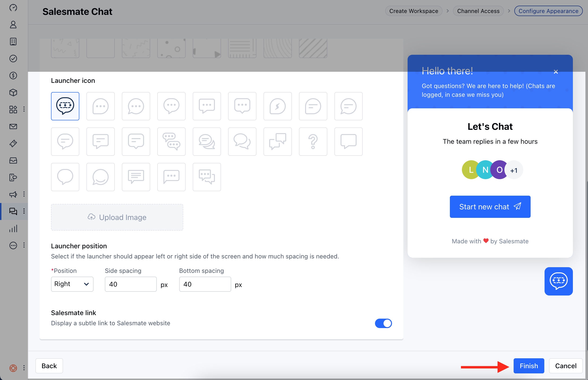Choose the two dotted round bubbles launcher icon
Screen dimensions: 588x380
(171, 142)
